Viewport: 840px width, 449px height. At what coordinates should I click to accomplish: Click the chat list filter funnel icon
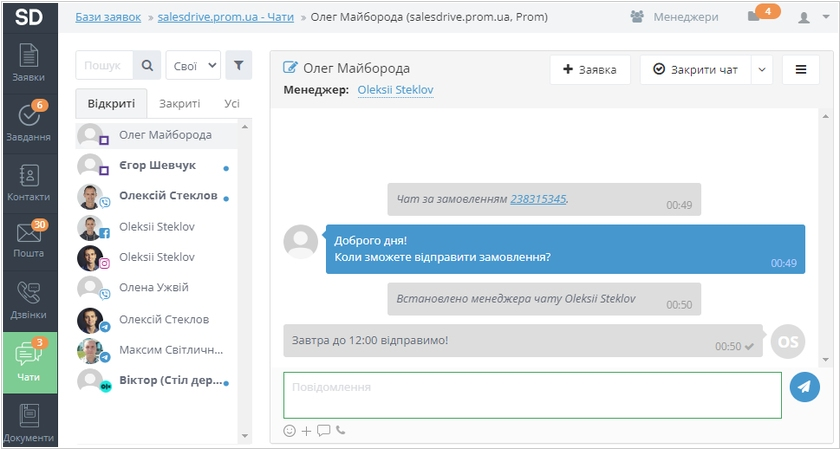click(238, 66)
